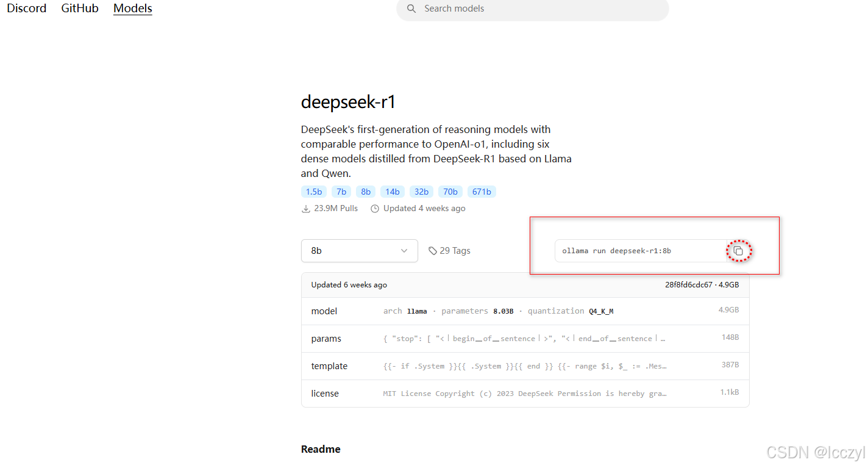
Task: Switch to the Readme section
Action: coord(320,448)
